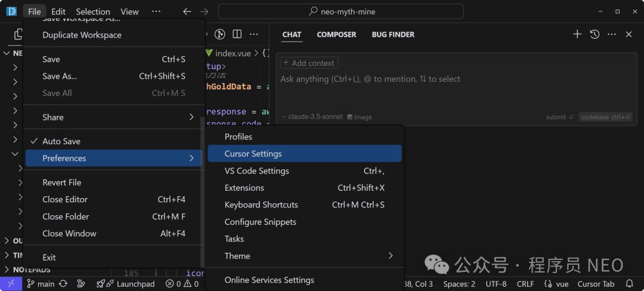Open chat history clock icon
This screenshot has height=291, width=644.
pos(595,35)
